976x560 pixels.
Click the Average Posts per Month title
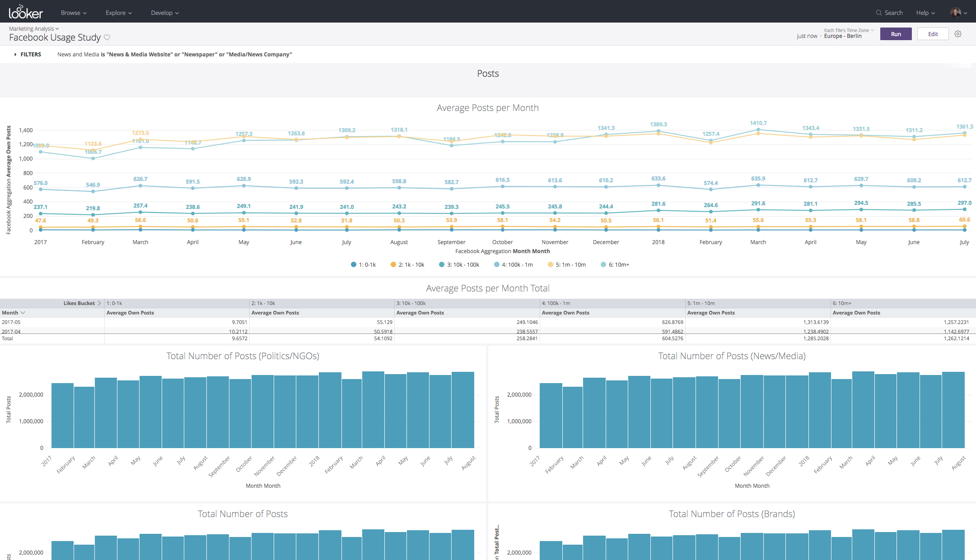tap(488, 108)
